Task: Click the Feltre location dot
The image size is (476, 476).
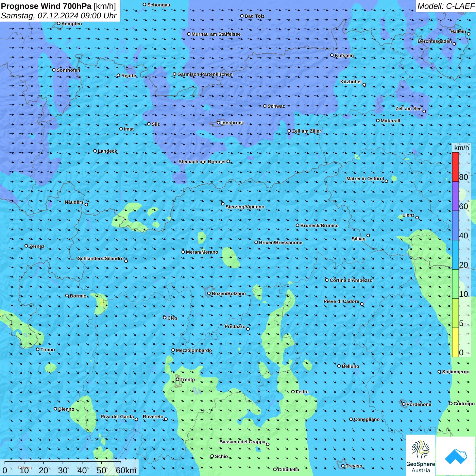Action: coord(293,392)
